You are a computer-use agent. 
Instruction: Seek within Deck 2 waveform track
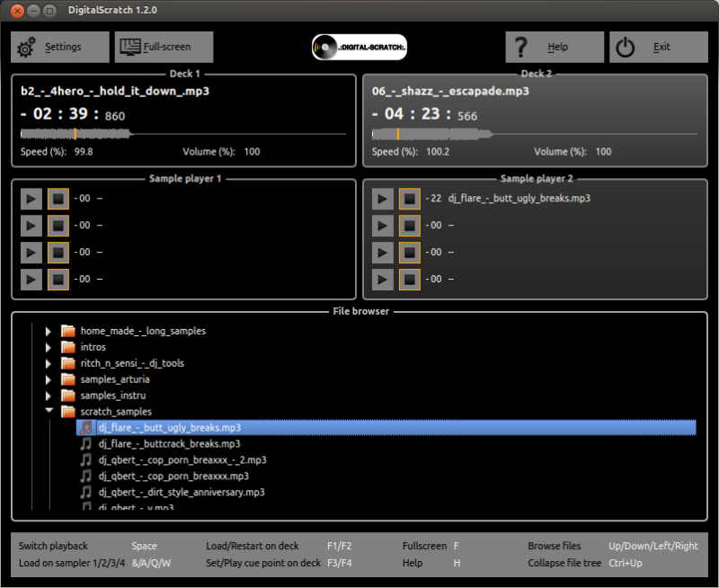535,134
